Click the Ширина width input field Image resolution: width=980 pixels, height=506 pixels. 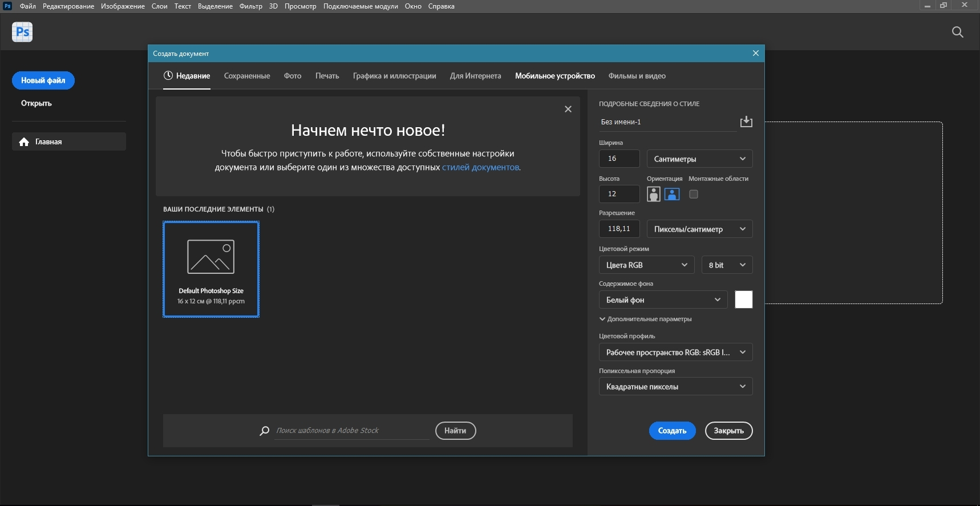[x=619, y=159]
